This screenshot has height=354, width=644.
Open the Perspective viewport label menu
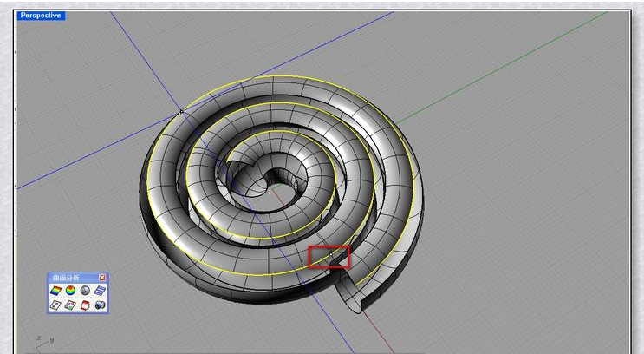(x=41, y=16)
